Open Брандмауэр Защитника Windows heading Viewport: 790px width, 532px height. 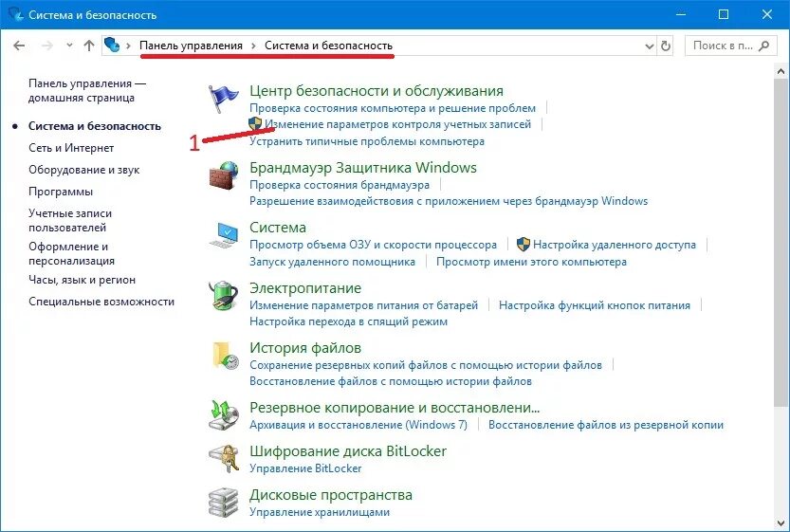(363, 167)
